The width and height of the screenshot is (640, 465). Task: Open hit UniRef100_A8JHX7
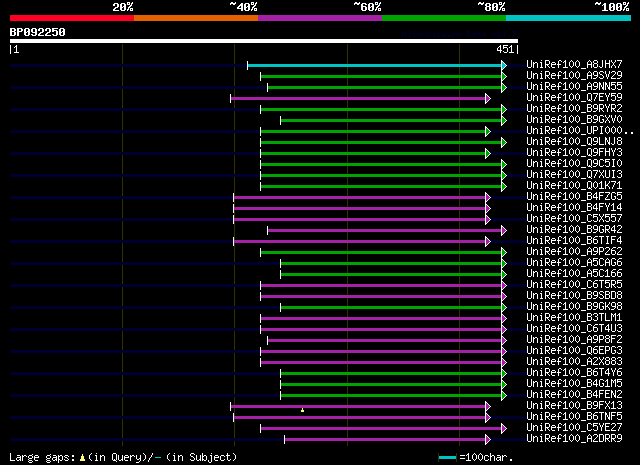574,64
